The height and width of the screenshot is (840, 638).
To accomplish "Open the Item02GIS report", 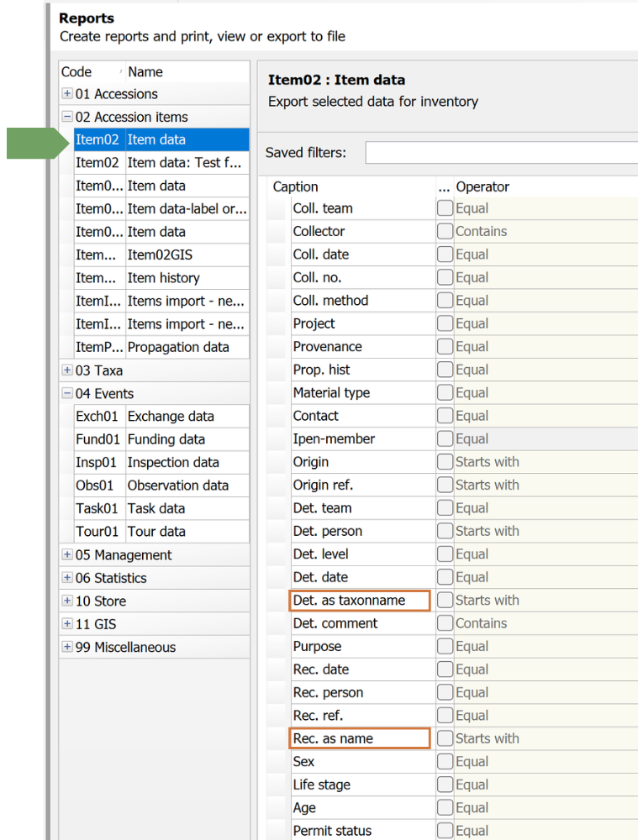I will click(x=161, y=255).
